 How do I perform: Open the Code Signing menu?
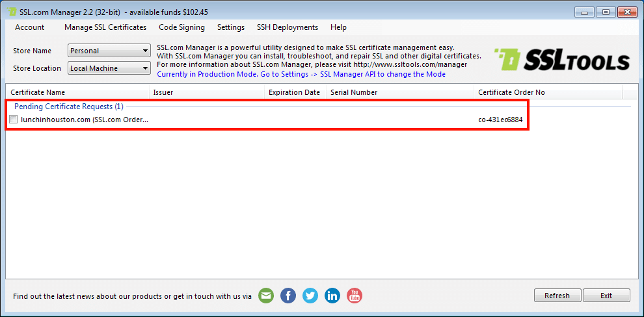(181, 27)
